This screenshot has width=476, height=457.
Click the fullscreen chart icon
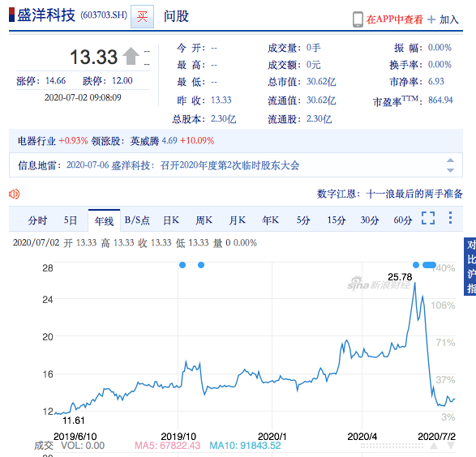click(x=428, y=218)
